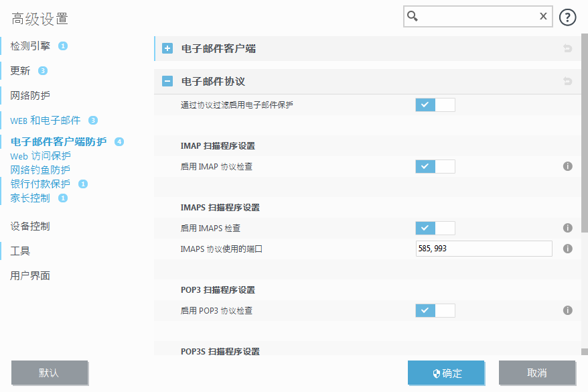Screen dimensions: 588x392
Task: Click the magnifier icon in the search field
Action: coord(411,16)
